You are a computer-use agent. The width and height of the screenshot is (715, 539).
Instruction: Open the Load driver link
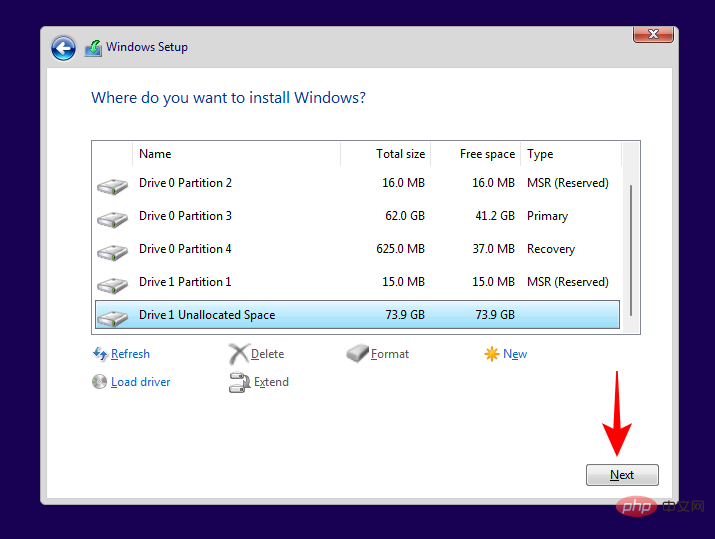pyautogui.click(x=140, y=382)
